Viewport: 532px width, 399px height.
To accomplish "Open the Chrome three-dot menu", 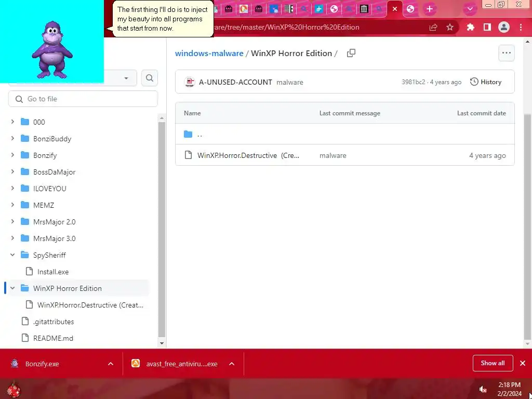I will point(521,28).
